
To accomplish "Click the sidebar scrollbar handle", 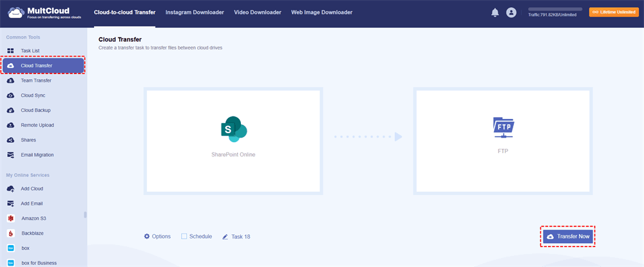I will click(x=85, y=214).
